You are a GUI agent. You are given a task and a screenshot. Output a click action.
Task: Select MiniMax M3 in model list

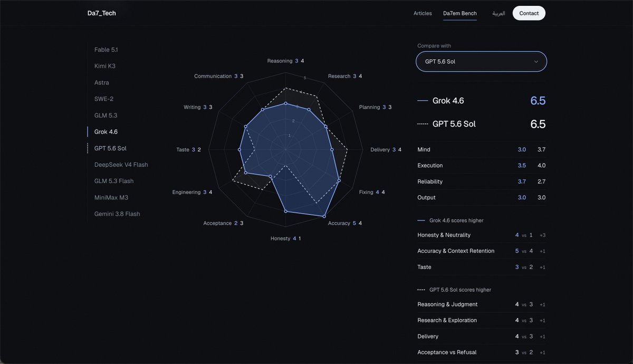point(111,197)
